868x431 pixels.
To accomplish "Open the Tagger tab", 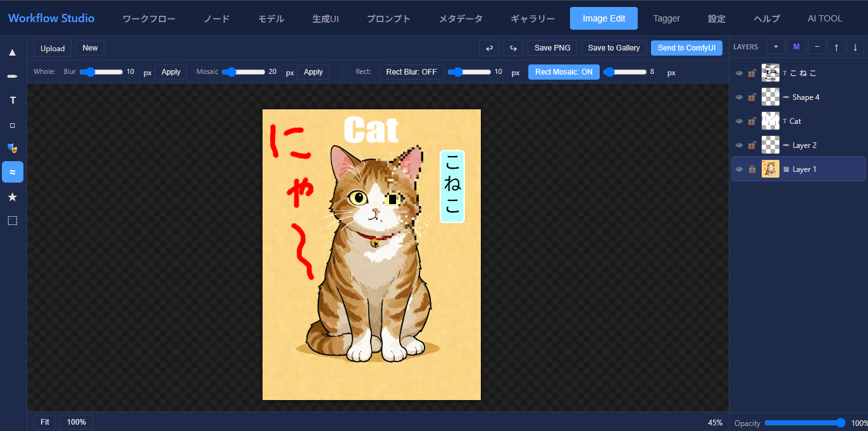I will coord(667,18).
